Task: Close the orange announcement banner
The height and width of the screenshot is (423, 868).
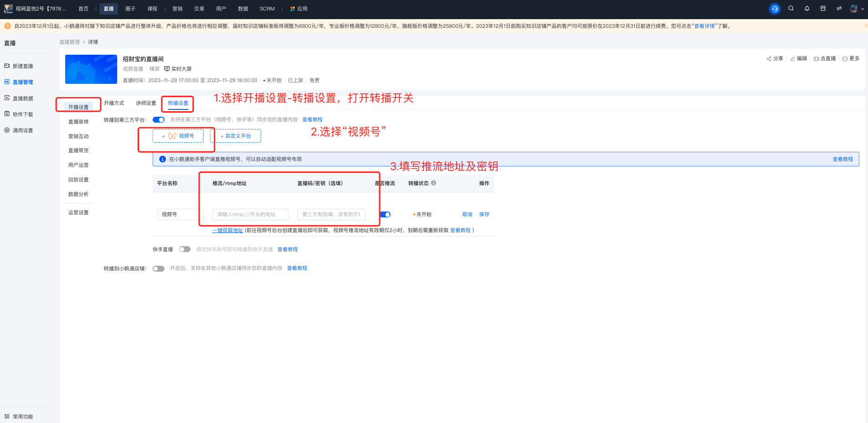Action: (x=866, y=26)
